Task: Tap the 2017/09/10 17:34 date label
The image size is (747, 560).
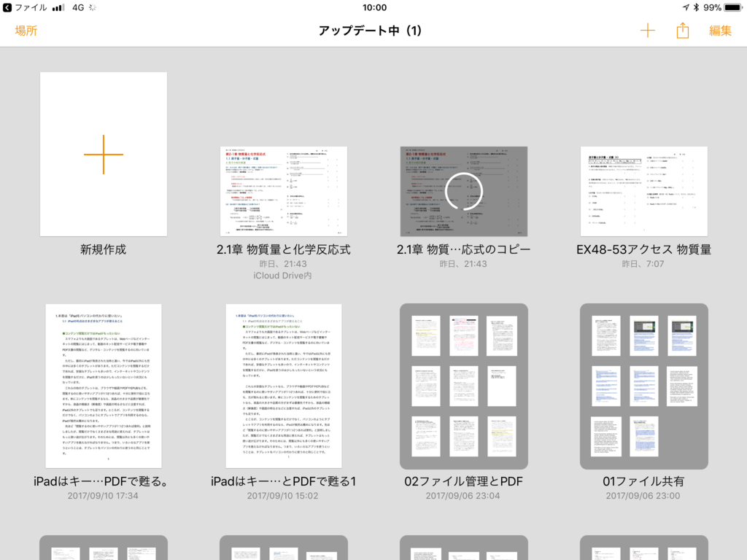Action: coord(103,496)
